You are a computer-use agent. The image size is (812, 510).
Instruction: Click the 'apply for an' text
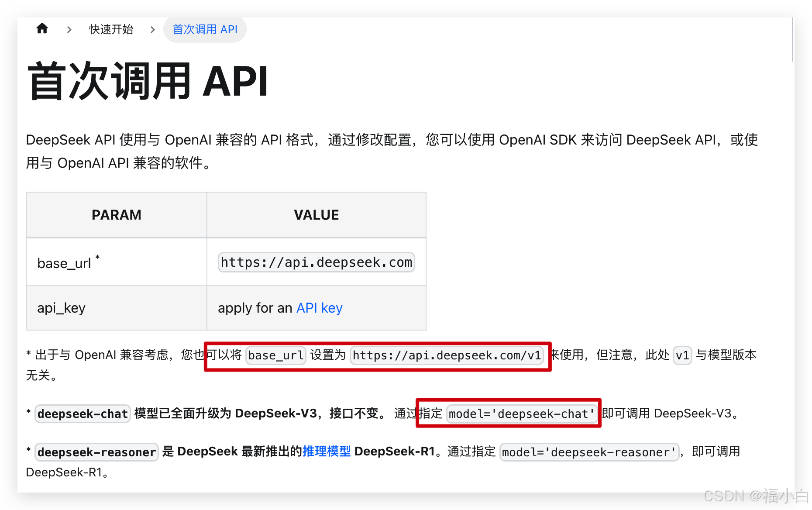click(x=255, y=308)
